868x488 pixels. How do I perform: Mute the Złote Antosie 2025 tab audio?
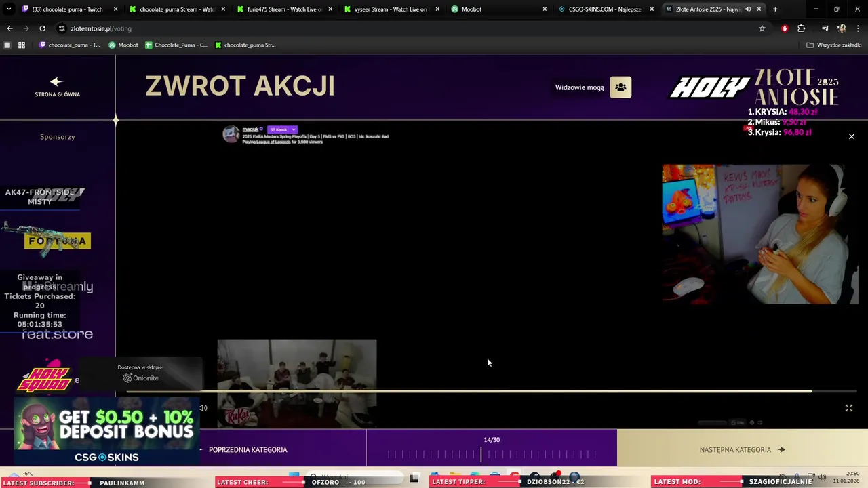(748, 9)
